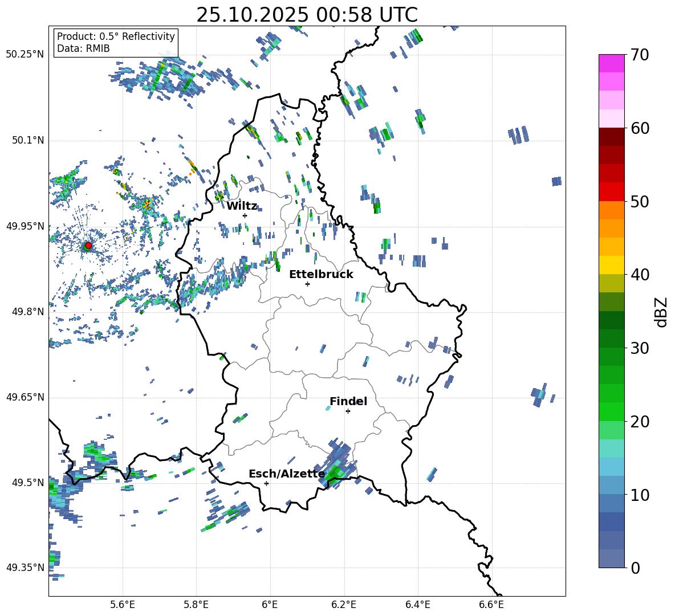This screenshot has height=616, width=675.
Task: Click the red radar site marker
Action: (88, 246)
